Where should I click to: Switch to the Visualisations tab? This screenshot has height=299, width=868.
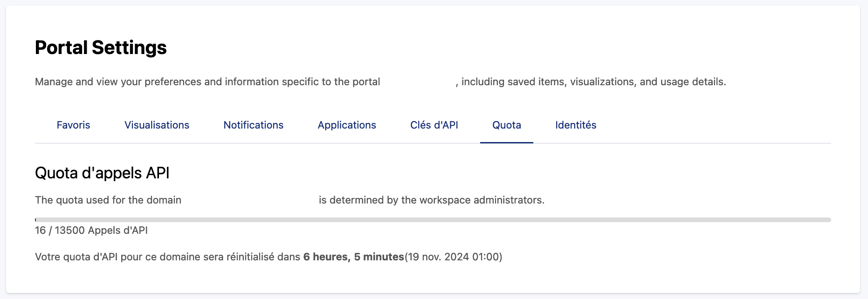coord(157,125)
